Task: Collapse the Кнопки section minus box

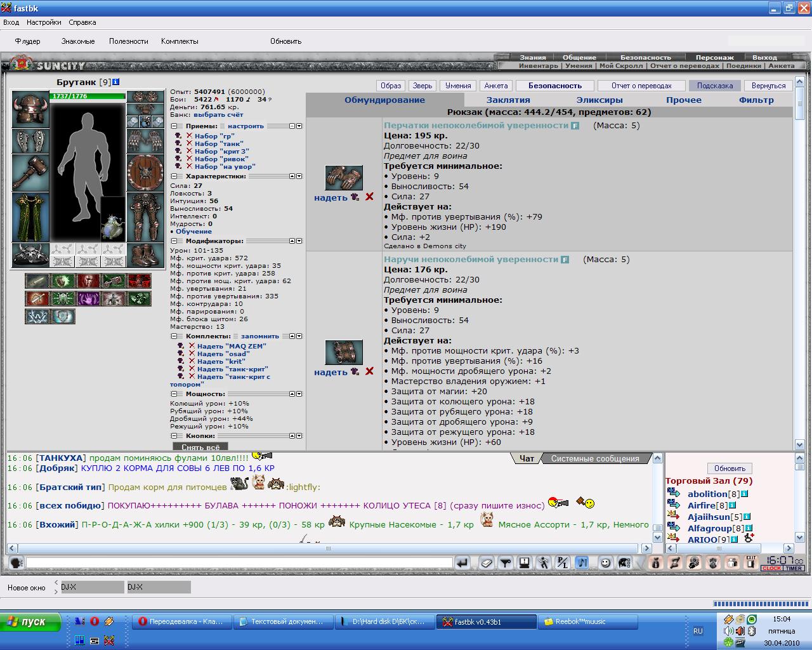Action: click(x=174, y=436)
